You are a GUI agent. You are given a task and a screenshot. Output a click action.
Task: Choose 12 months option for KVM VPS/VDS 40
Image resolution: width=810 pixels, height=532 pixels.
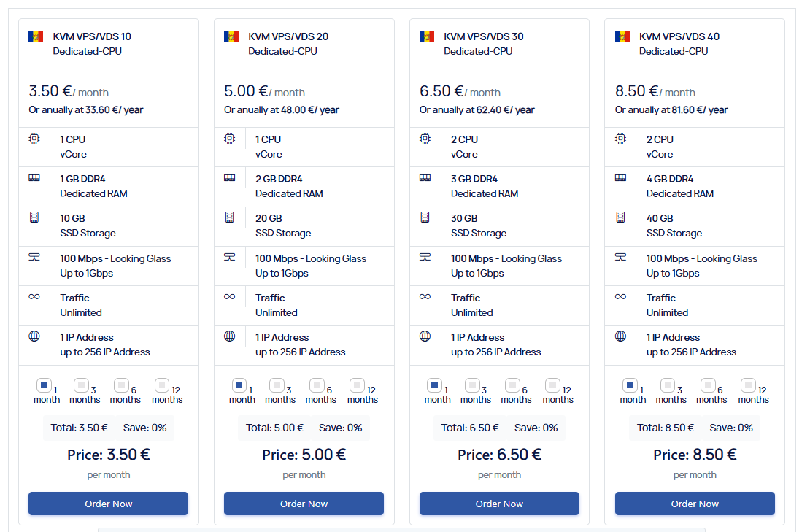tap(748, 385)
